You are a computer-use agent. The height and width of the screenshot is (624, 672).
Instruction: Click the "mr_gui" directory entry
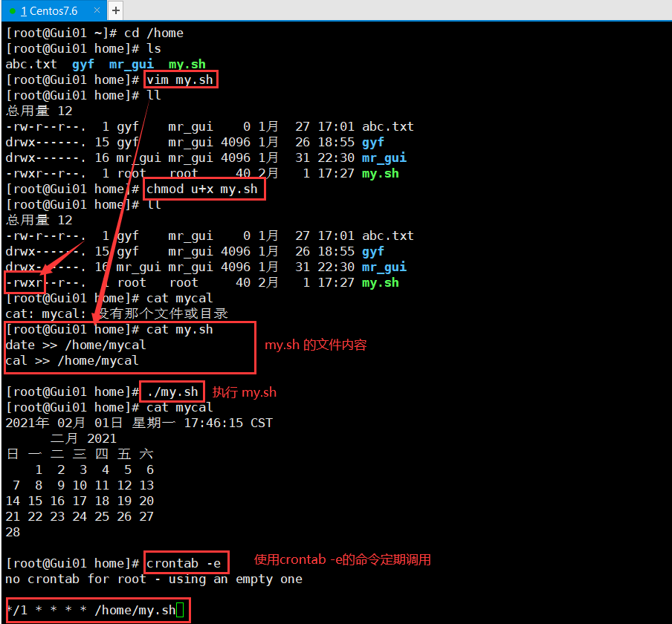point(131,64)
